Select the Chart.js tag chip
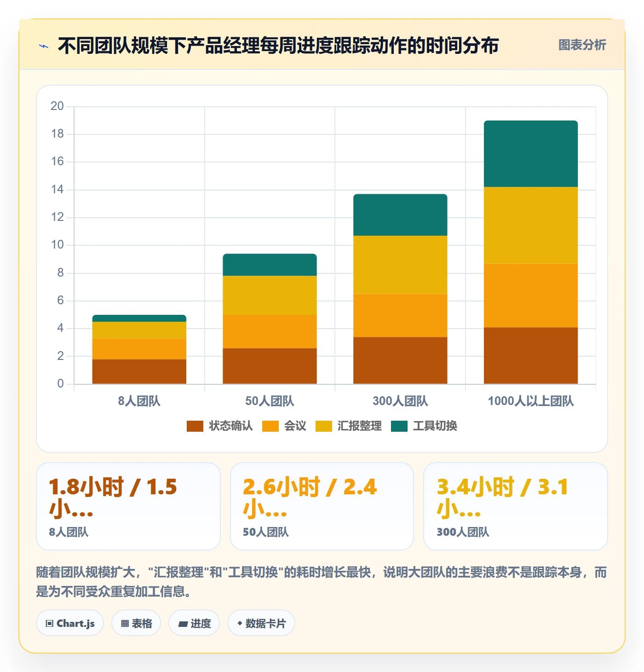644x672 pixels. (x=70, y=623)
